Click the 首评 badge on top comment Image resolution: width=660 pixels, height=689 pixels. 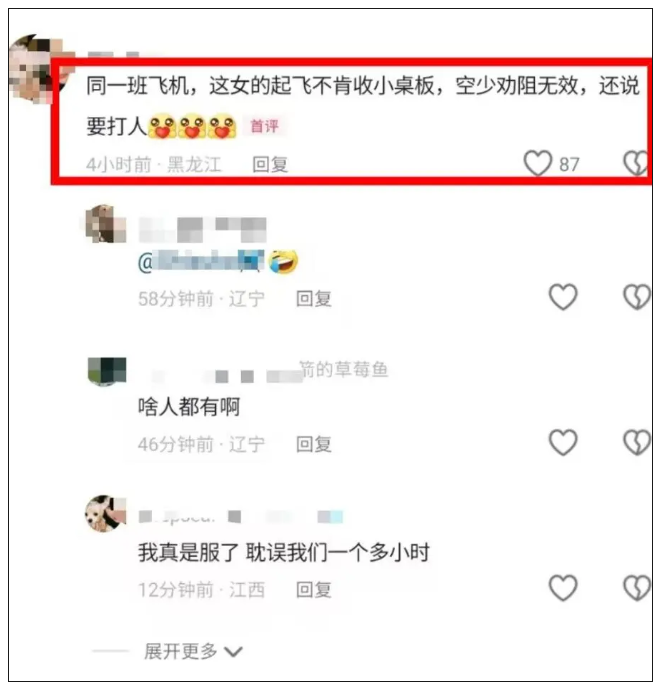point(265,127)
